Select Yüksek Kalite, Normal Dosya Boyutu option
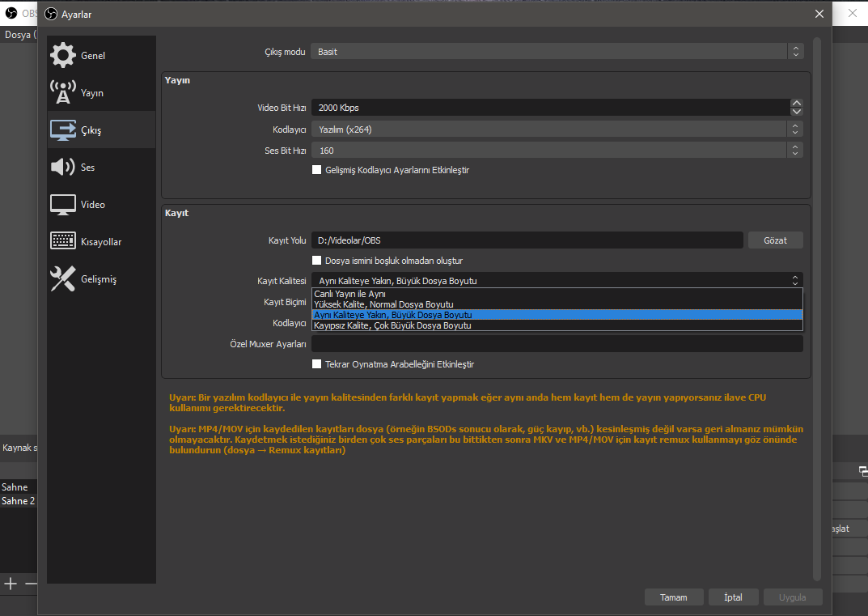 (x=557, y=304)
